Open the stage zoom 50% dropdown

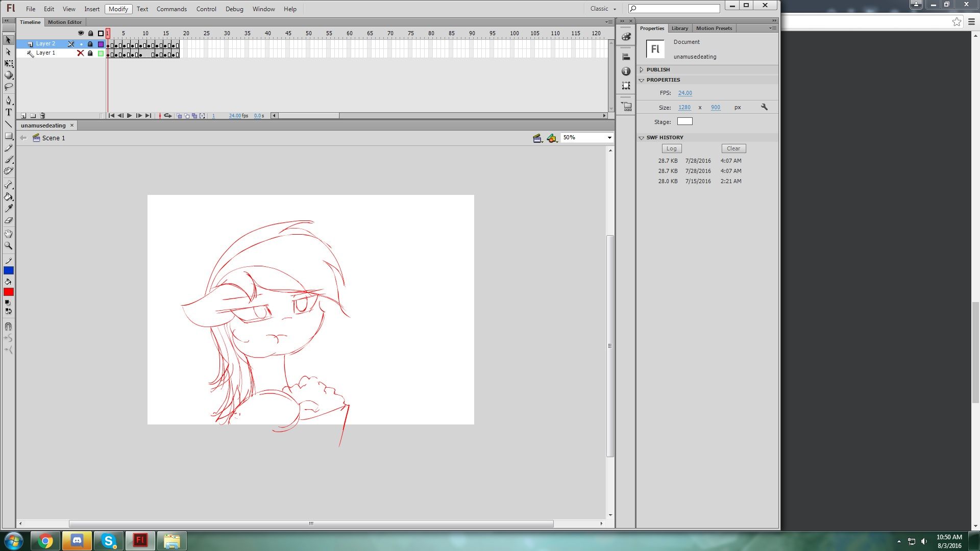(609, 138)
